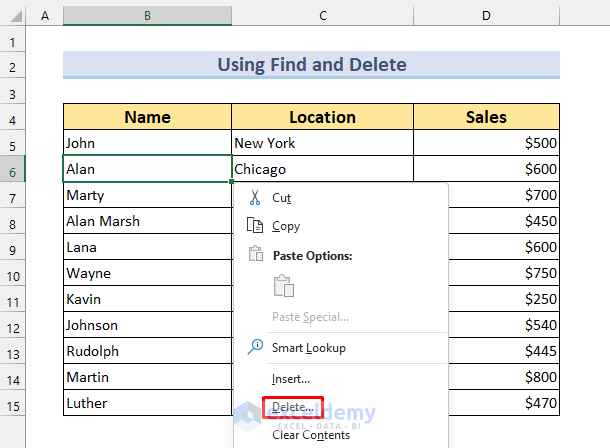Select the Smart Lookup menu entry
The image size is (610, 448).
308,348
